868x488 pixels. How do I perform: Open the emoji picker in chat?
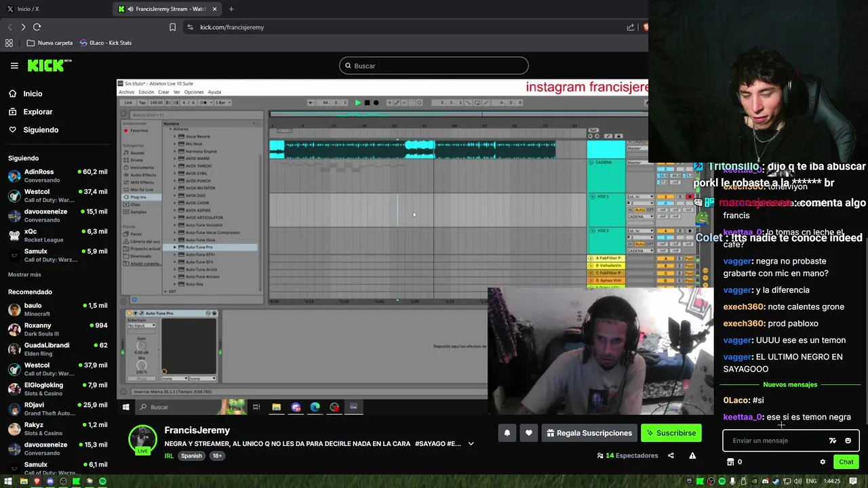point(848,441)
